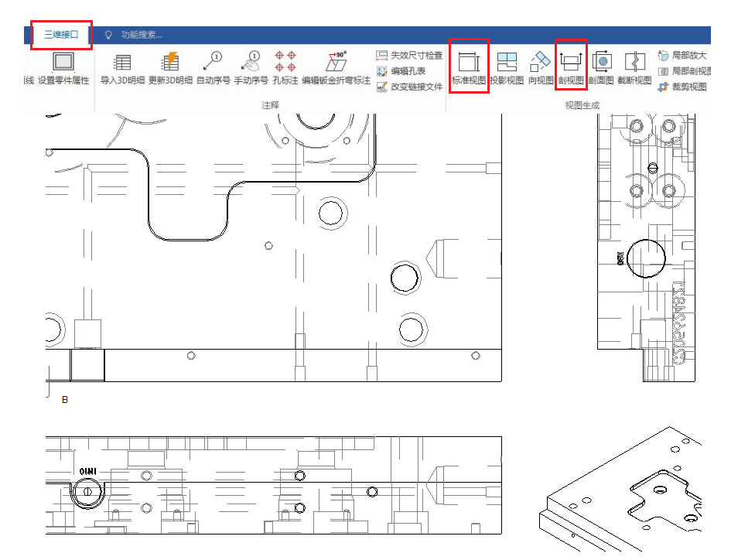This screenshot has height=560, width=755.
Task: Choose the 截断视图 broken view tool
Action: pos(634,67)
